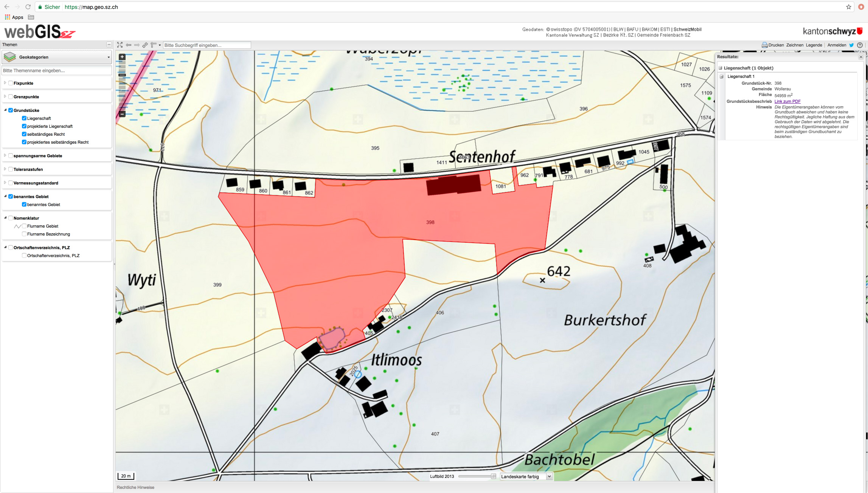Screen dimensions: 868x493
Task: Open the Twitter share icon
Action: (851, 45)
